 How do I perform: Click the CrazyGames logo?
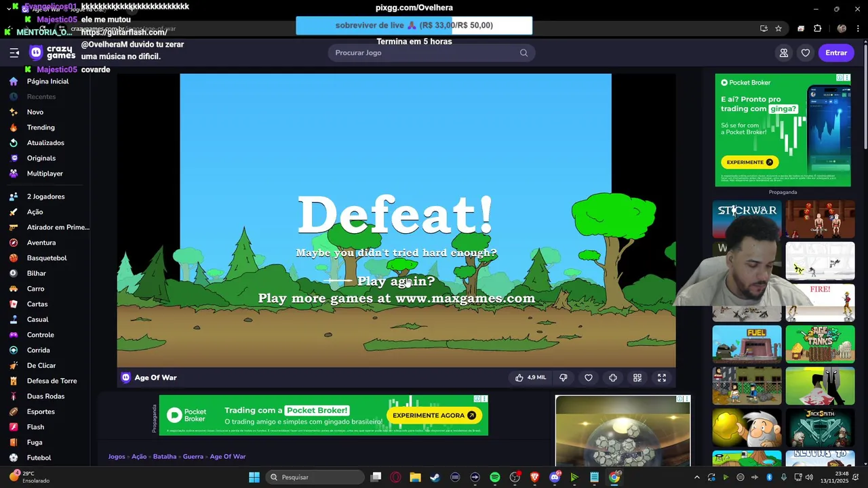[x=52, y=53]
